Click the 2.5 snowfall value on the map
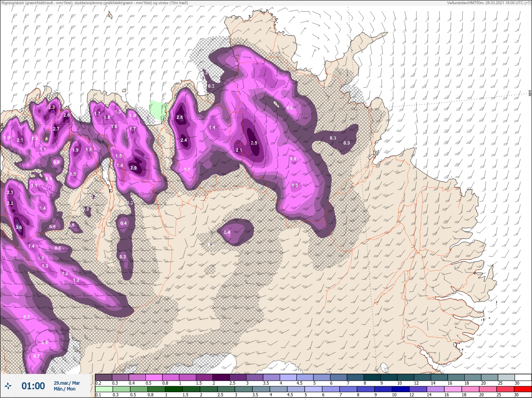 click(x=254, y=143)
